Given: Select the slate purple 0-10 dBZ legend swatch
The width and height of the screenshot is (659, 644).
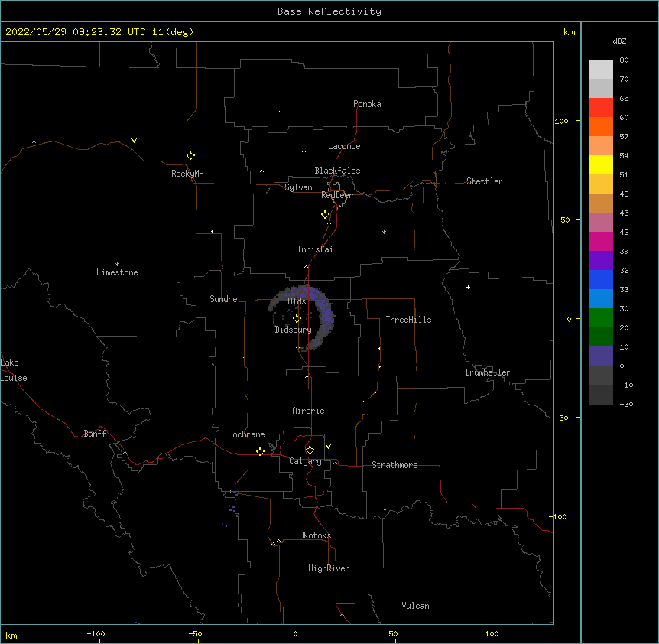Looking at the screenshot, I should pos(601,356).
